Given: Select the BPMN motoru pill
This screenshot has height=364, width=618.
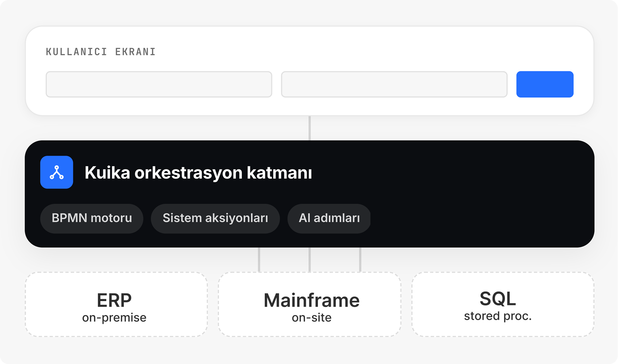Looking at the screenshot, I should [x=92, y=219].
